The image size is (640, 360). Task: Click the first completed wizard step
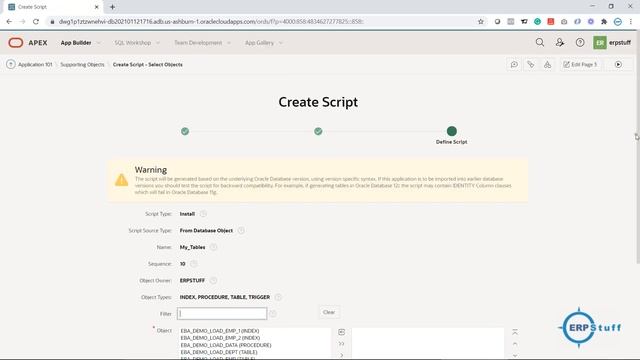click(185, 131)
